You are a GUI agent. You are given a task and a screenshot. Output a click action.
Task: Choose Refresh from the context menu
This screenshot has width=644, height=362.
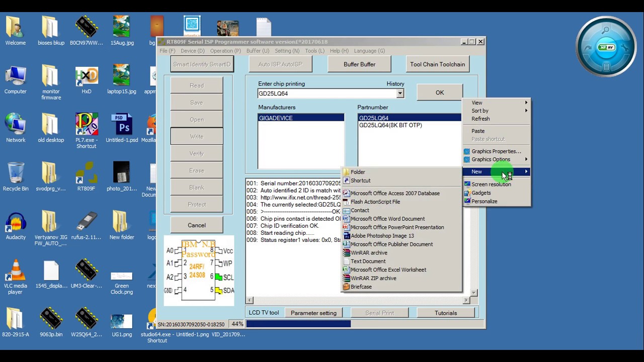(x=496, y=119)
